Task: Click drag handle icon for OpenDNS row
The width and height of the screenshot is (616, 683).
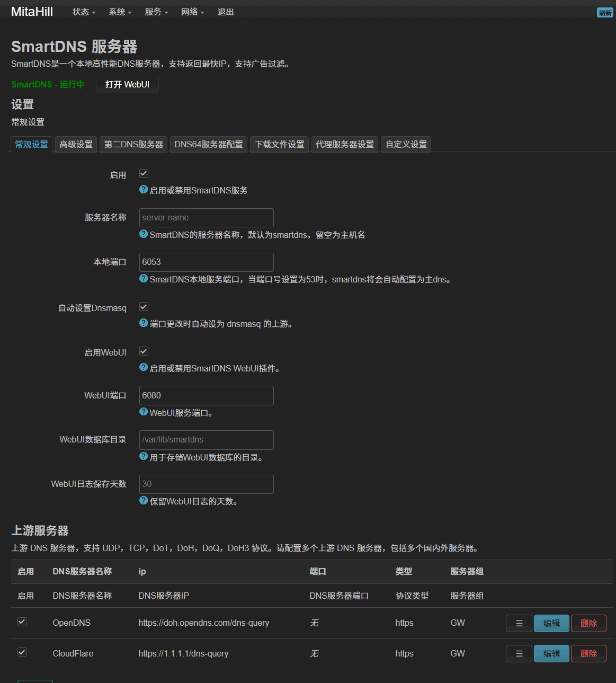Action: [x=519, y=624]
